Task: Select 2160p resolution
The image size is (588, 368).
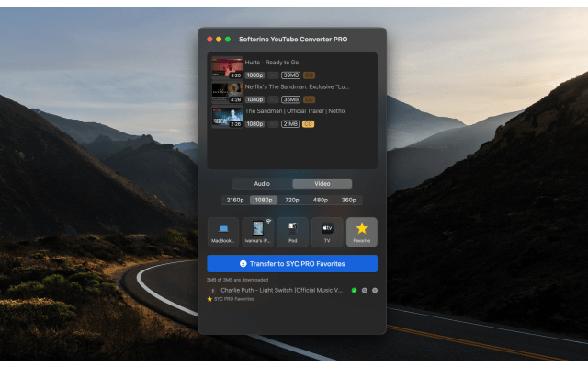Action: 235,201
